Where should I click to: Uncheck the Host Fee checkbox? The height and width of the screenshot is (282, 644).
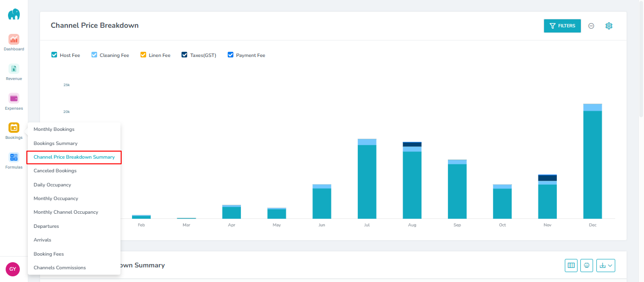point(54,55)
